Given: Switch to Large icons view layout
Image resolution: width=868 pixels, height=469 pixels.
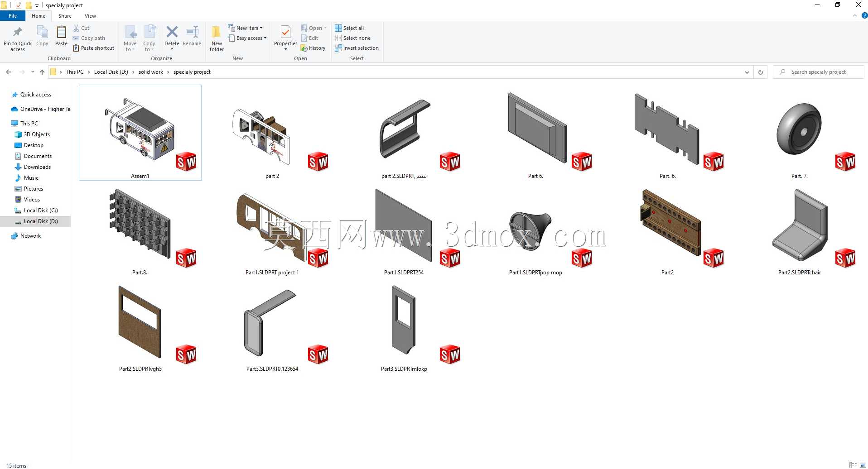Looking at the screenshot, I should point(863,465).
